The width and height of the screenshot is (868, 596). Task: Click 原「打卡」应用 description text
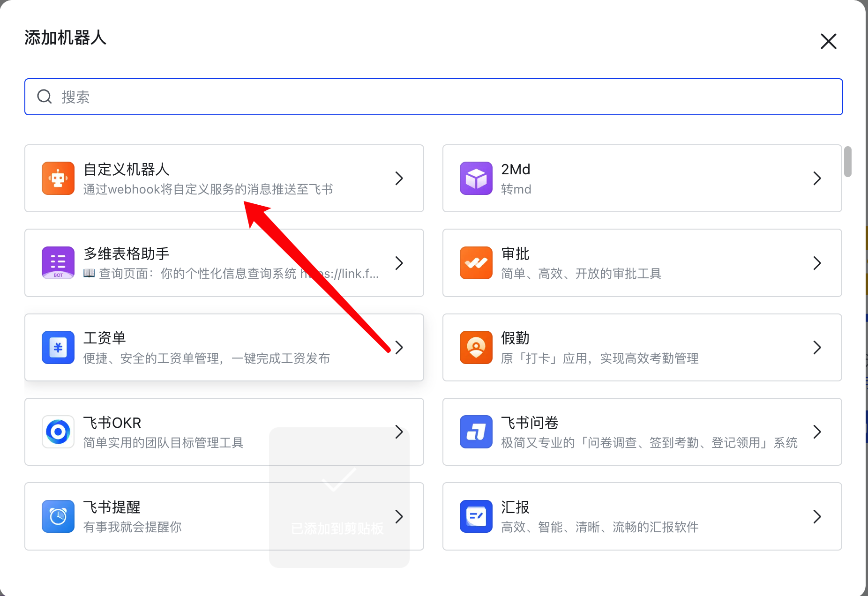coord(600,358)
